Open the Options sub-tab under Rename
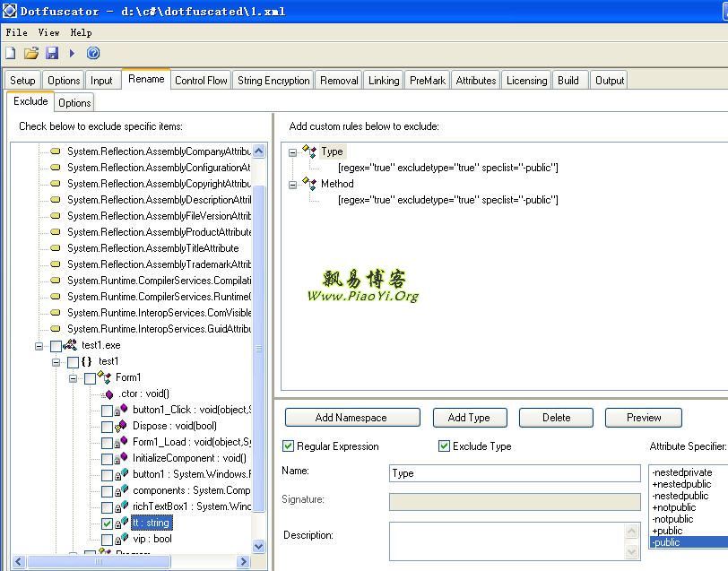Image resolution: width=728 pixels, height=571 pixels. pyautogui.click(x=74, y=102)
